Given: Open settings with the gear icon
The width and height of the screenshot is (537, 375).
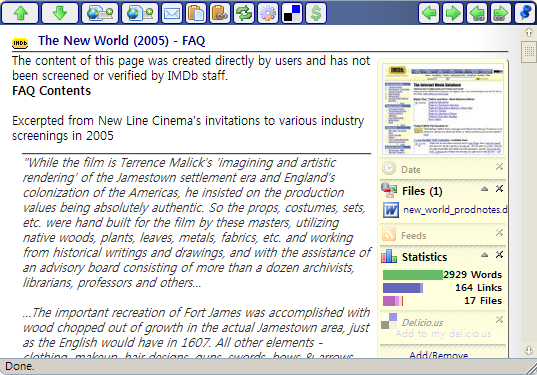Looking at the screenshot, I should point(267,13).
